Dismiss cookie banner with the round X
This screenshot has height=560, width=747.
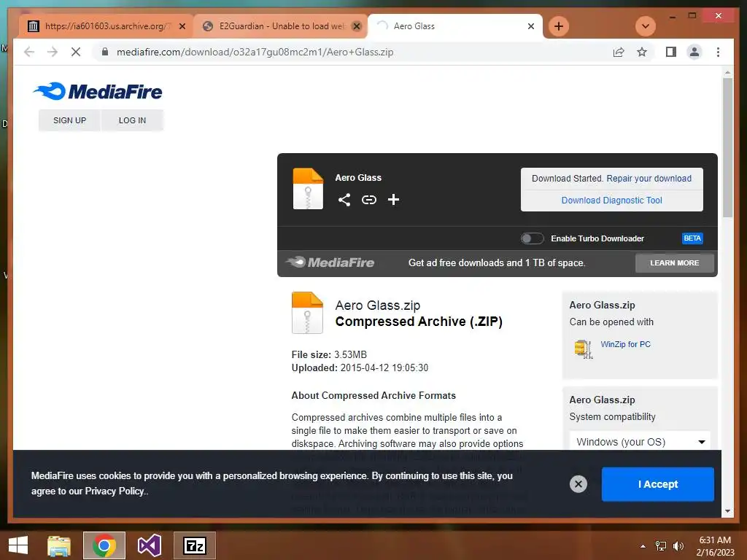pos(578,484)
